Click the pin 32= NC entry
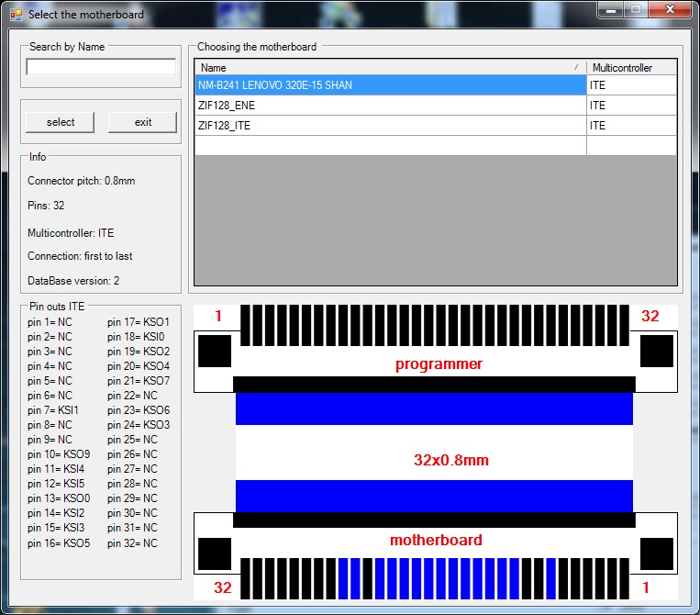 (132, 543)
